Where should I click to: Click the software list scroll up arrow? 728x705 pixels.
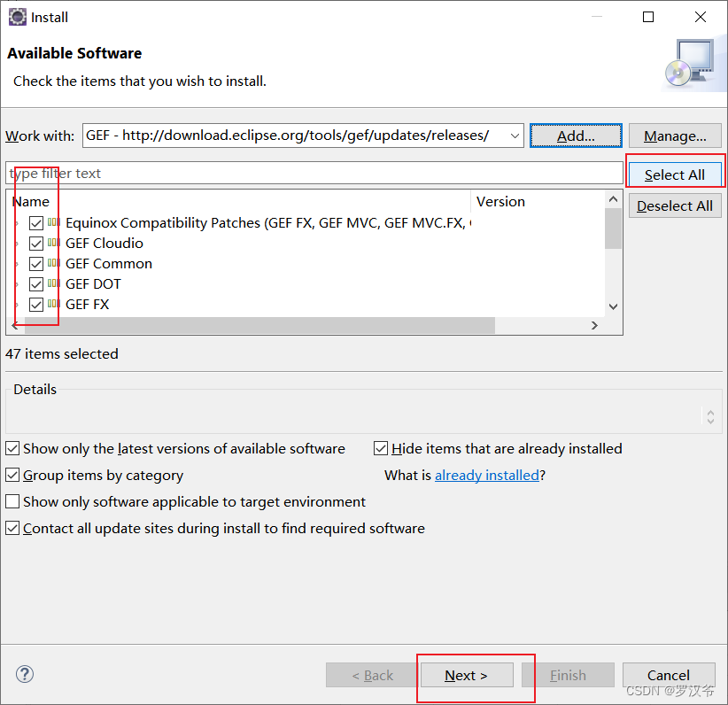point(613,199)
